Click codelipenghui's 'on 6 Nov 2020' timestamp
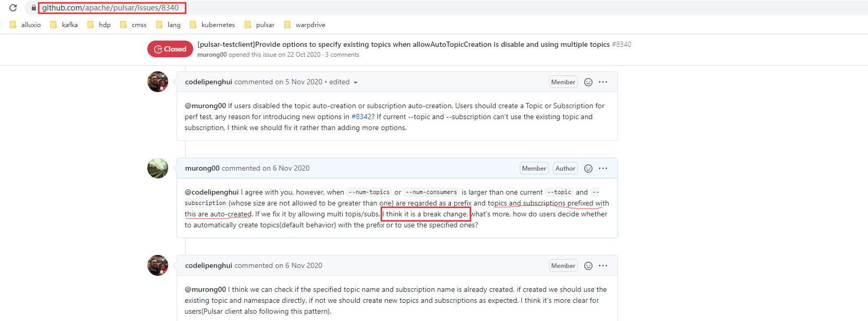 [298, 265]
